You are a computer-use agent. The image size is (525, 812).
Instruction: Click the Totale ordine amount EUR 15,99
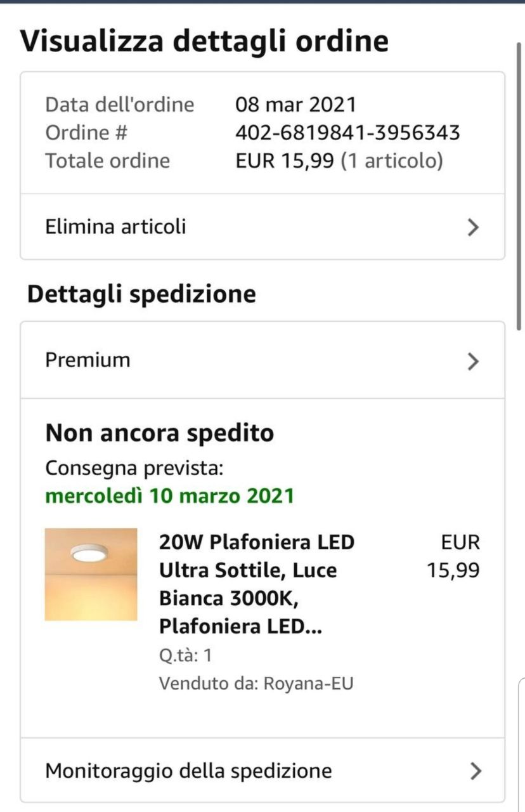pyautogui.click(x=284, y=160)
